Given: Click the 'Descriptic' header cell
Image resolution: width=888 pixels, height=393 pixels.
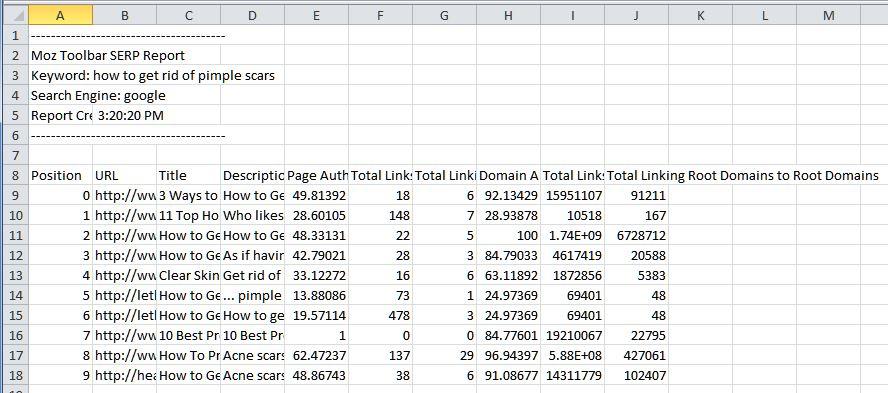Looking at the screenshot, I should (x=253, y=176).
